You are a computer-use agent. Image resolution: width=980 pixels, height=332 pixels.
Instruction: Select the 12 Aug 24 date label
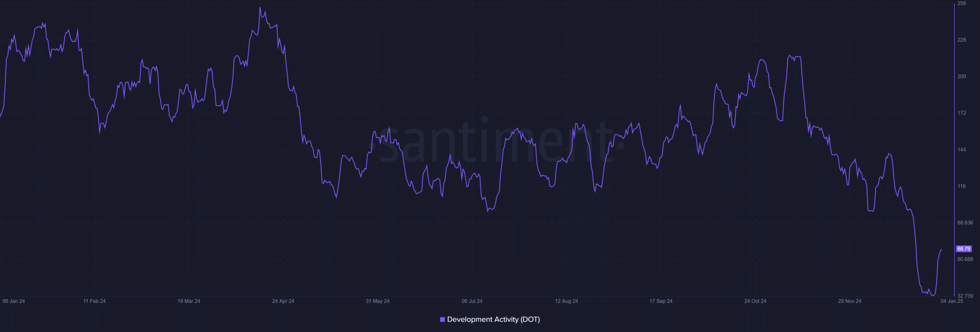tap(567, 301)
